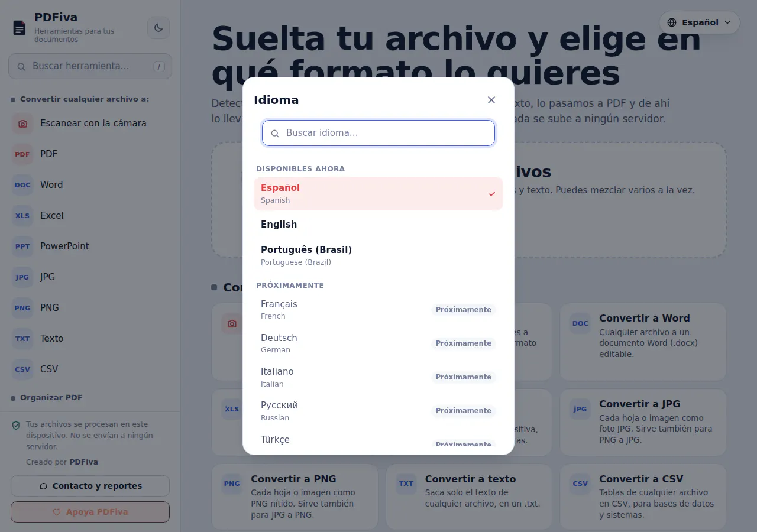The image size is (757, 532).
Task: Open the Español language dropdown
Action: 700,22
